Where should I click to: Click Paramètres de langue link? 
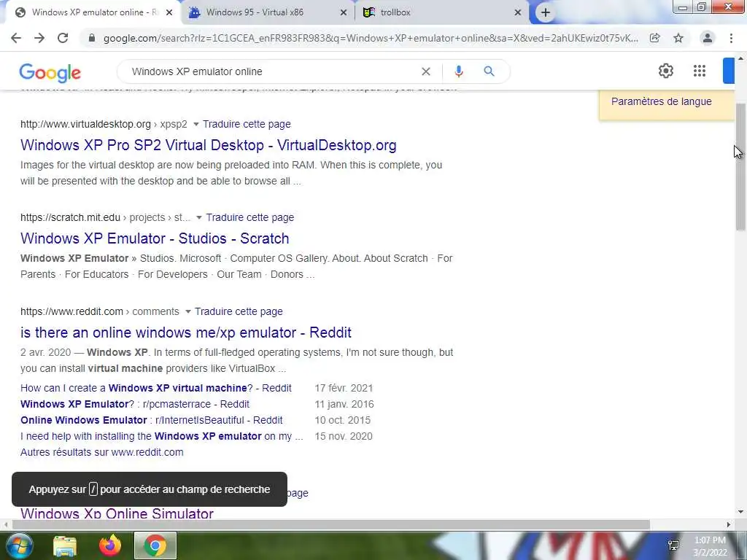tap(661, 101)
